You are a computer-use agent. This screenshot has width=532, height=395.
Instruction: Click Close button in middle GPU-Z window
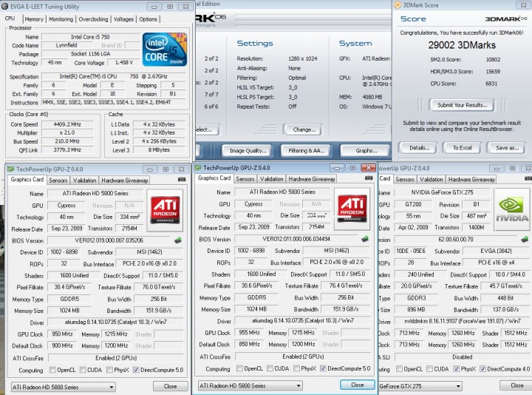(x=358, y=385)
